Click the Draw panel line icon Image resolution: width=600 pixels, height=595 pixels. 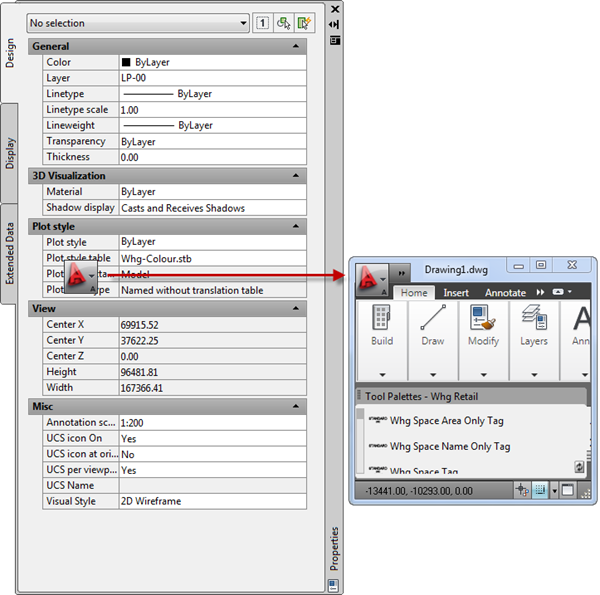[x=432, y=319]
